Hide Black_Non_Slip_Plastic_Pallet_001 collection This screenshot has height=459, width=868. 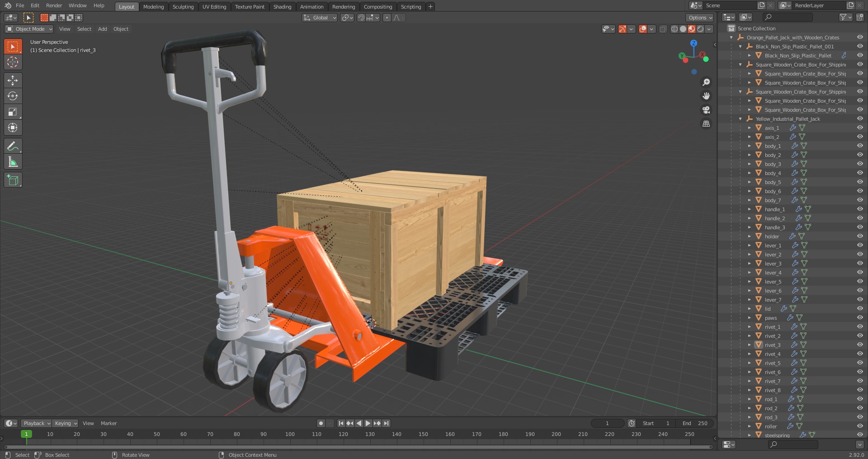[860, 46]
